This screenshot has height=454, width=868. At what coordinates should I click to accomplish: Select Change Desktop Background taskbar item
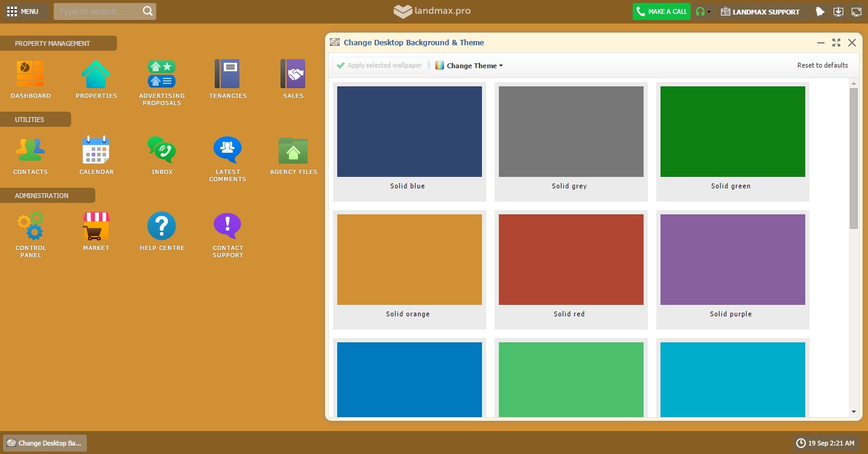[x=44, y=443]
